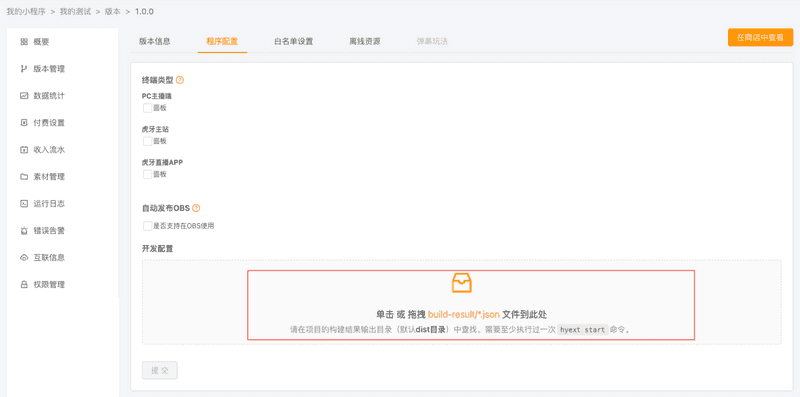Click the 版本管理 branch icon
800x397 pixels.
24,69
